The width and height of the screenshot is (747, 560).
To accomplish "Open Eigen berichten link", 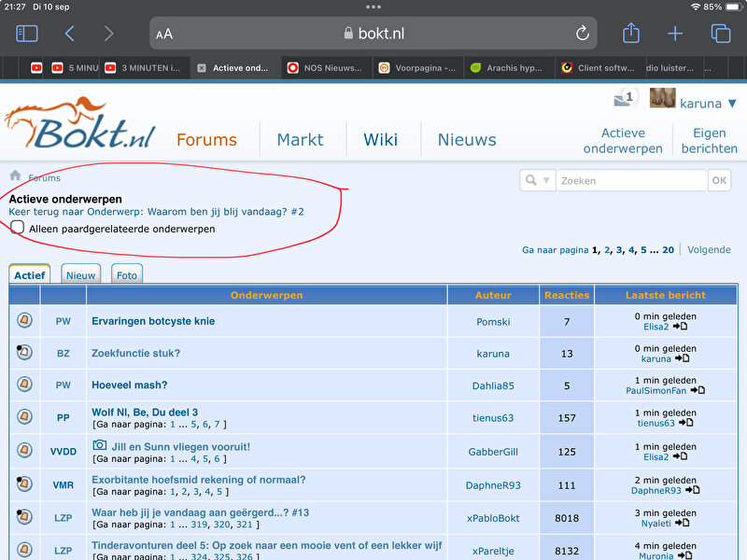I will point(710,141).
